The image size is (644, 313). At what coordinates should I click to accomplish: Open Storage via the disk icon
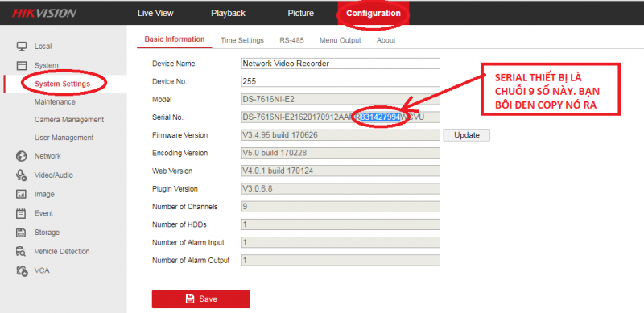click(x=21, y=232)
